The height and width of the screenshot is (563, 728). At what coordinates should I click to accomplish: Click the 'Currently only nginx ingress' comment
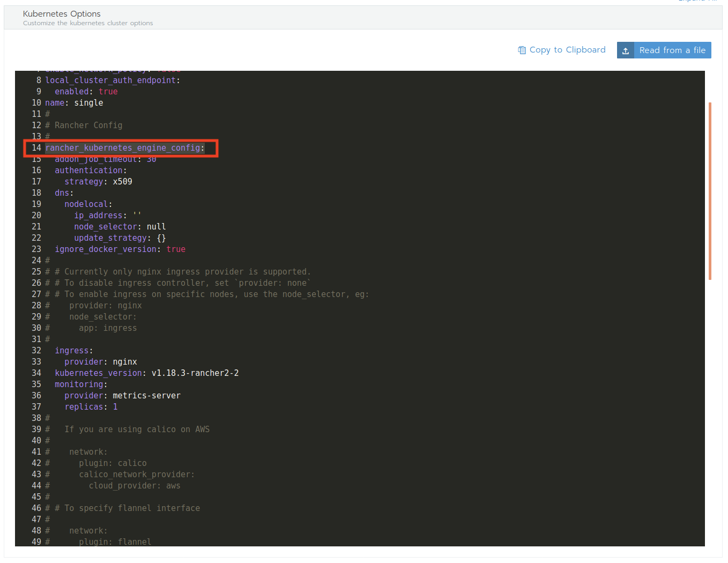[178, 272]
